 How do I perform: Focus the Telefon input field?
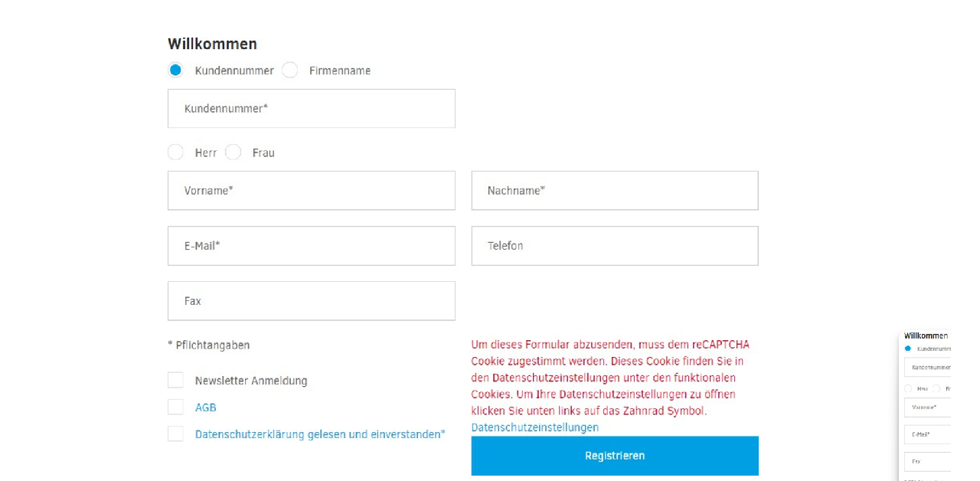point(614,246)
